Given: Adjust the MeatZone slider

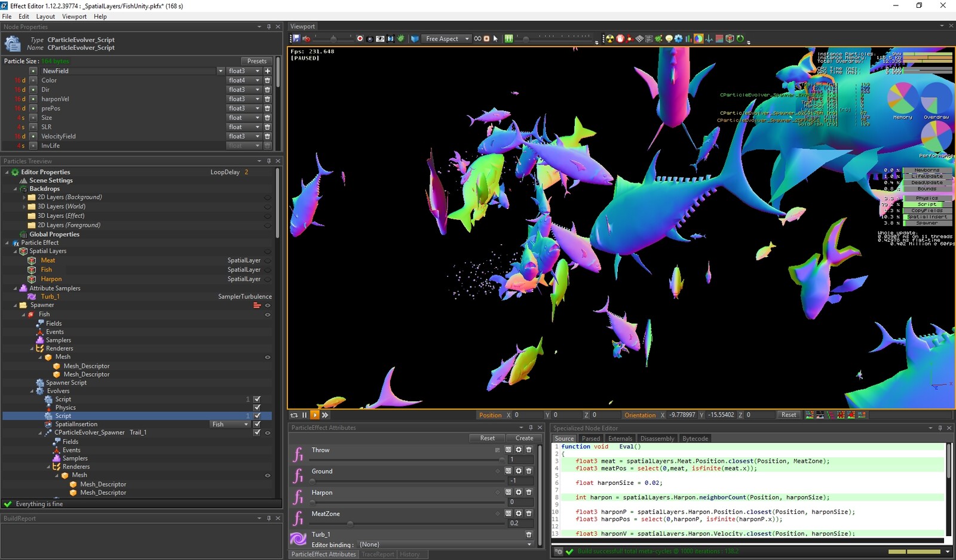Looking at the screenshot, I should tap(350, 523).
